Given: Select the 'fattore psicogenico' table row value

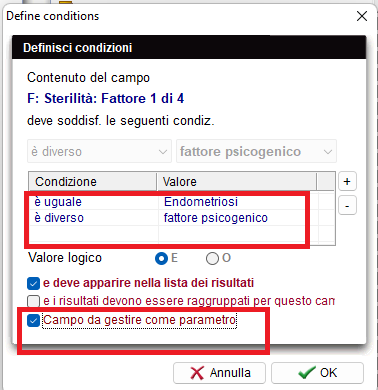Looking at the screenshot, I should (216, 218).
